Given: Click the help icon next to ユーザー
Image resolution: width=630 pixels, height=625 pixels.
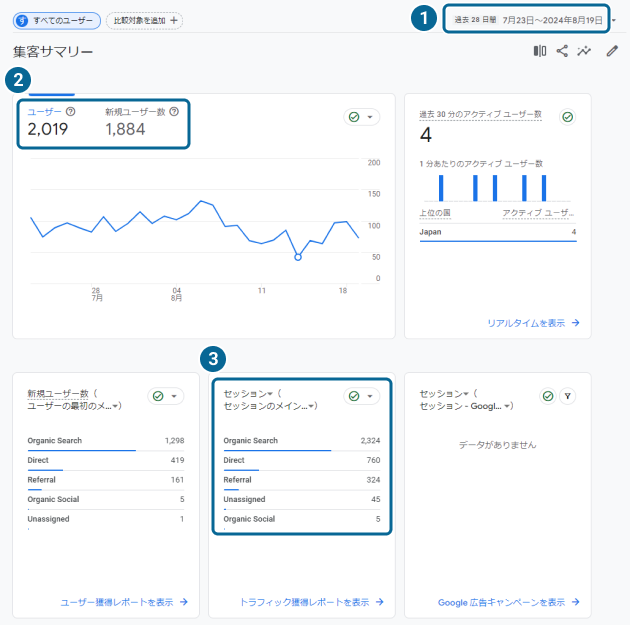Looking at the screenshot, I should [x=71, y=112].
